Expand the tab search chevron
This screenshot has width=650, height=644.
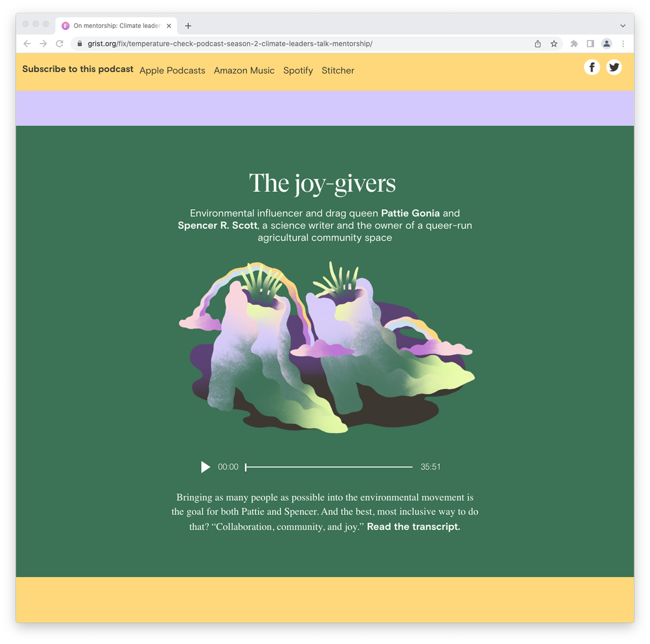(x=622, y=26)
